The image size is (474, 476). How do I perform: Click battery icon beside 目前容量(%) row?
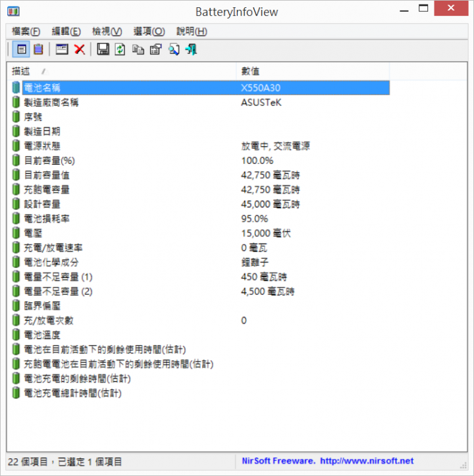(x=16, y=161)
